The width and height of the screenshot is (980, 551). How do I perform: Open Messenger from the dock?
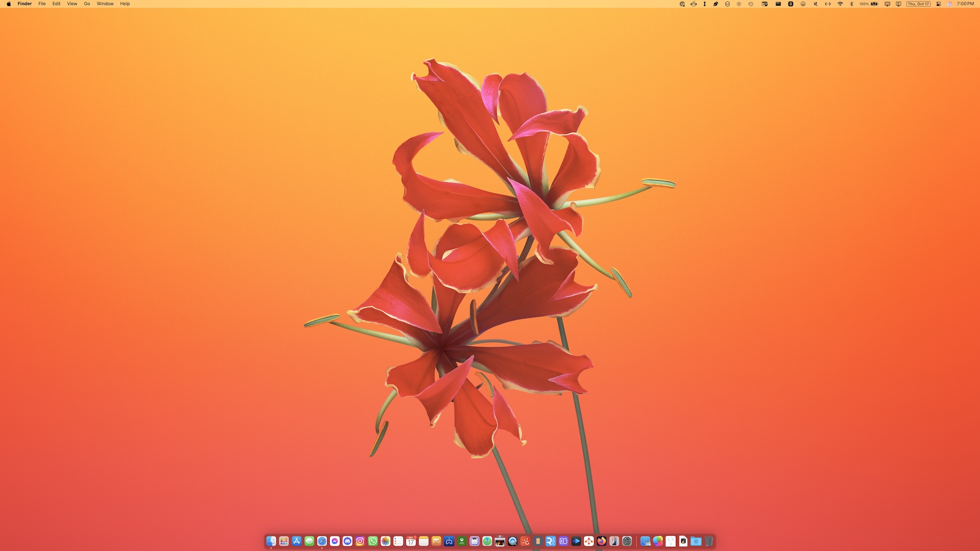[335, 541]
